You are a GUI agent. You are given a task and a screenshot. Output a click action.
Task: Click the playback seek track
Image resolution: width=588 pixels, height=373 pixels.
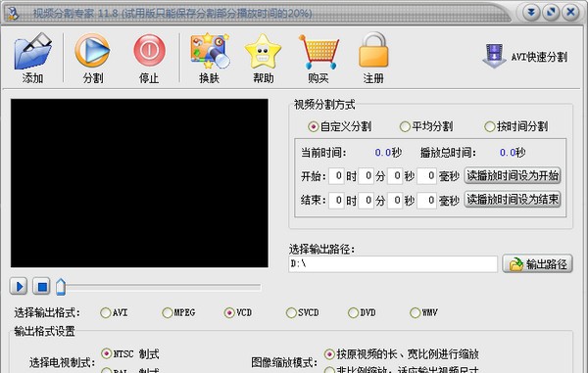(x=163, y=287)
